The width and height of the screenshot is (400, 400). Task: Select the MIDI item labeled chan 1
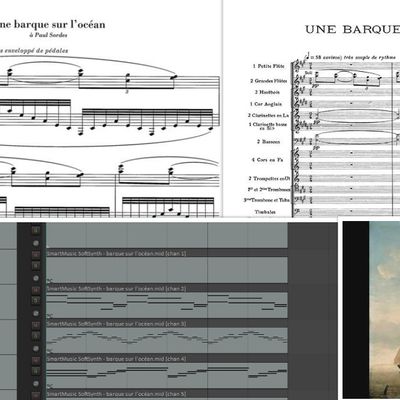[x=167, y=254]
